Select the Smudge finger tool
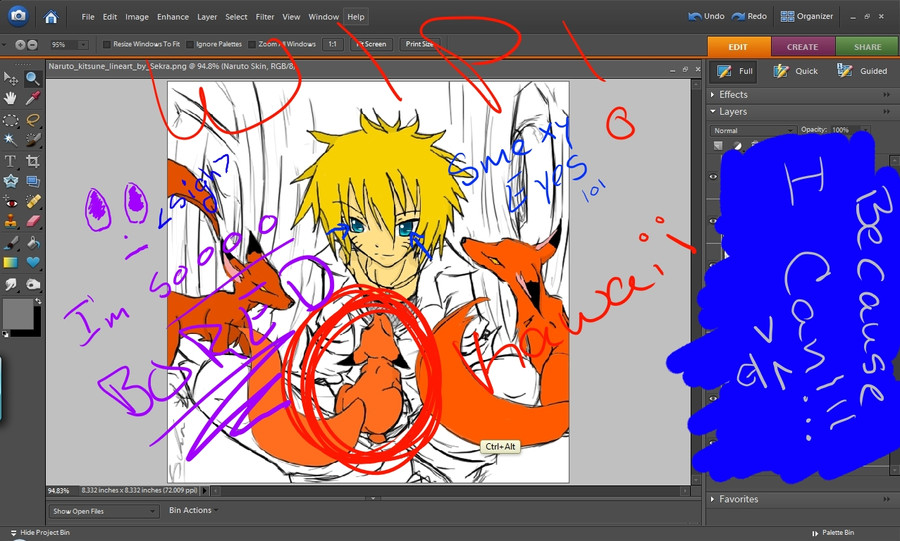 10,284
